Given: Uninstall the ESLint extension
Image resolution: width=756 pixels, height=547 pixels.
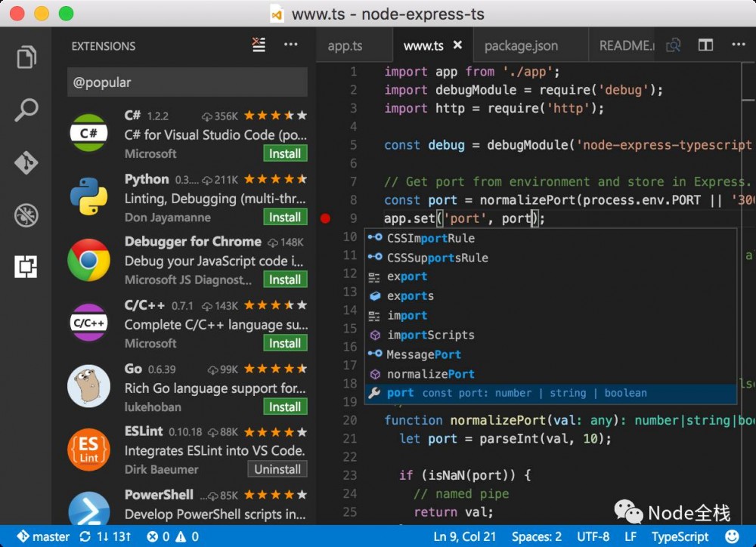Looking at the screenshot, I should coord(277,469).
